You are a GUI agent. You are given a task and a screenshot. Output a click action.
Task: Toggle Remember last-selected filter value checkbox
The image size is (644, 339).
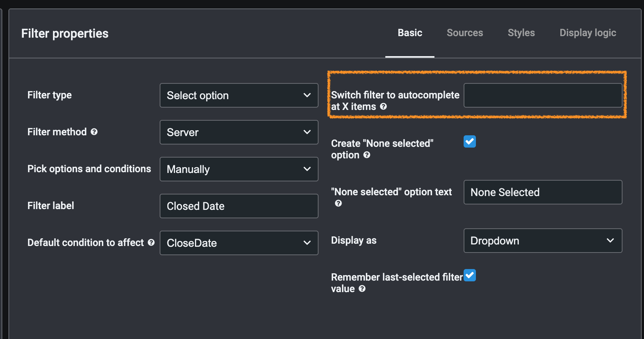coord(470,275)
